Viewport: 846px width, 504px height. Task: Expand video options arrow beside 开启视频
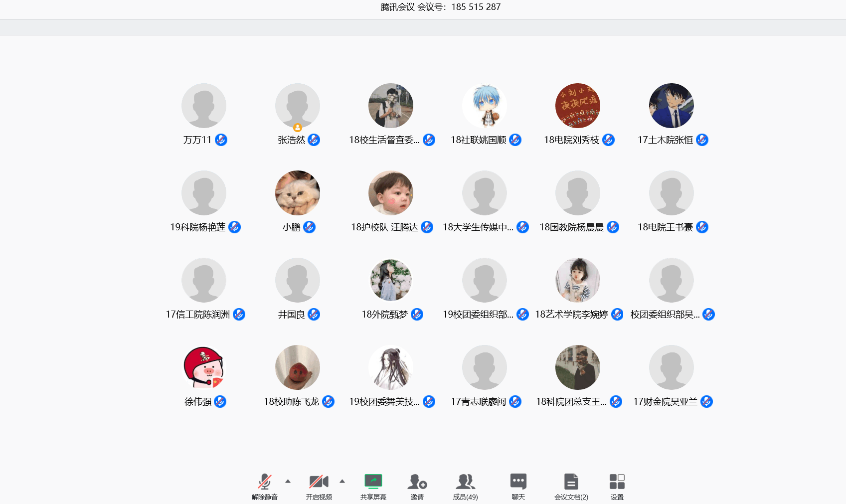(342, 481)
